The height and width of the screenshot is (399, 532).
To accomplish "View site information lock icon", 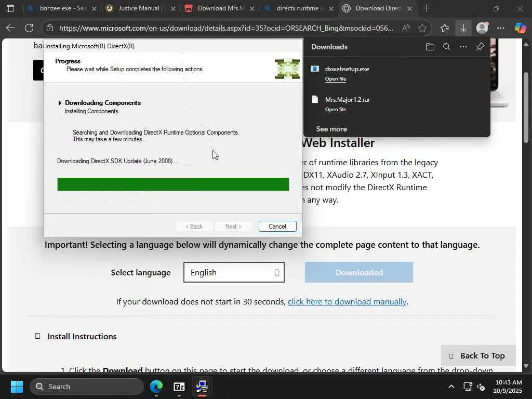I will [50, 28].
